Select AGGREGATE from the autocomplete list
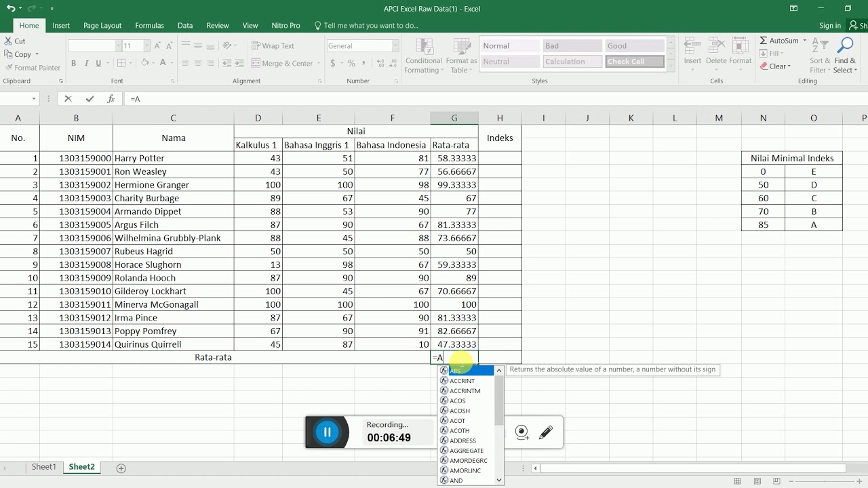The width and height of the screenshot is (868, 488). 467,451
